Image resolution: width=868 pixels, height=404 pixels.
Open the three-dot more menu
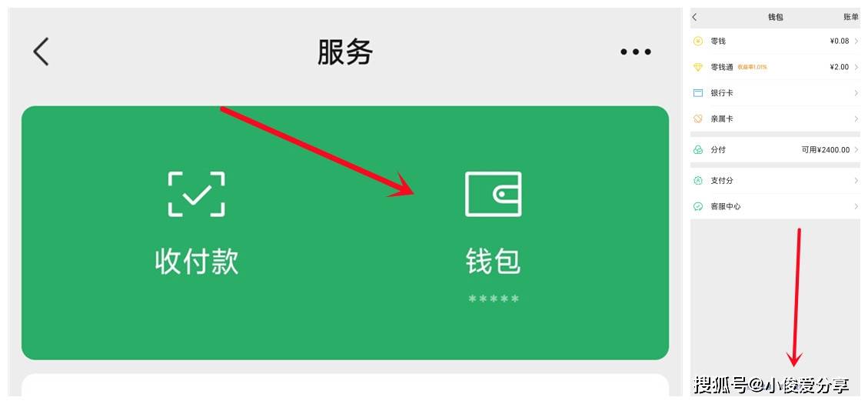click(636, 52)
